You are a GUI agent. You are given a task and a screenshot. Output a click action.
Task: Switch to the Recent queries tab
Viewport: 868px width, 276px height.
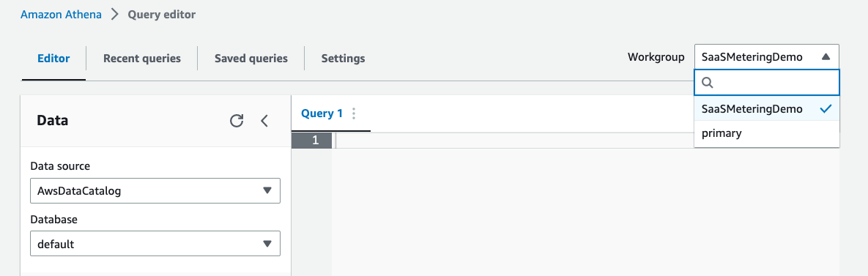(142, 58)
